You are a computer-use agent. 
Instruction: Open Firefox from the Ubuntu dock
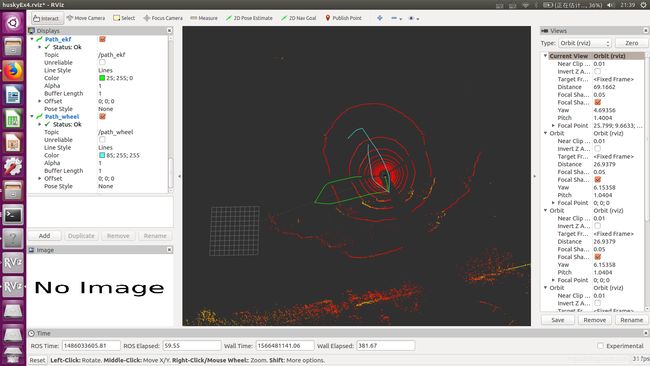(x=13, y=71)
